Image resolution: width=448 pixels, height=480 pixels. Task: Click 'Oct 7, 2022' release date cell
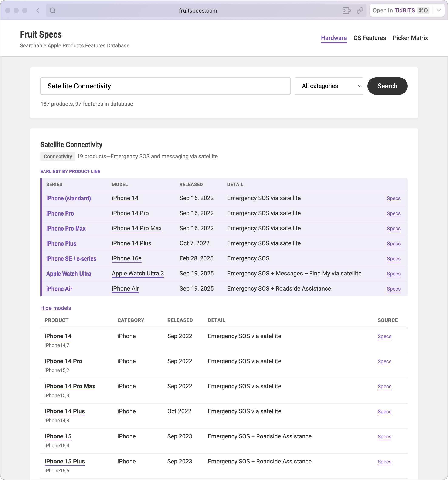[x=194, y=243]
